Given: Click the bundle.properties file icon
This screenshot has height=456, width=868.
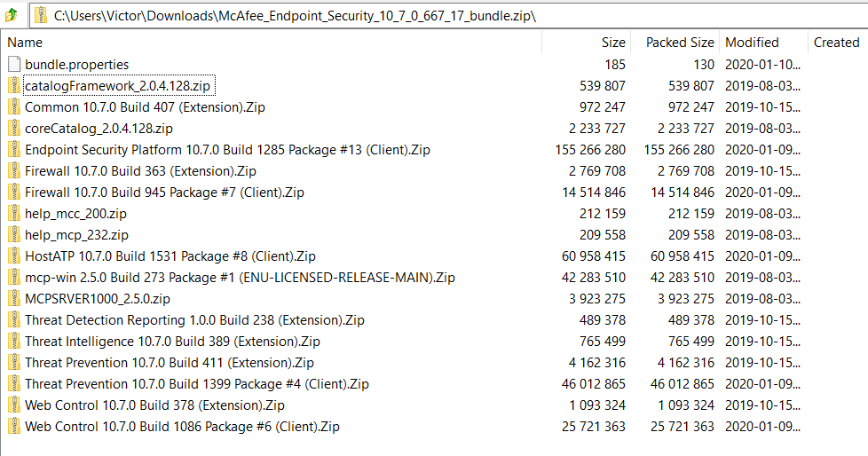Looking at the screenshot, I should tap(13, 64).
